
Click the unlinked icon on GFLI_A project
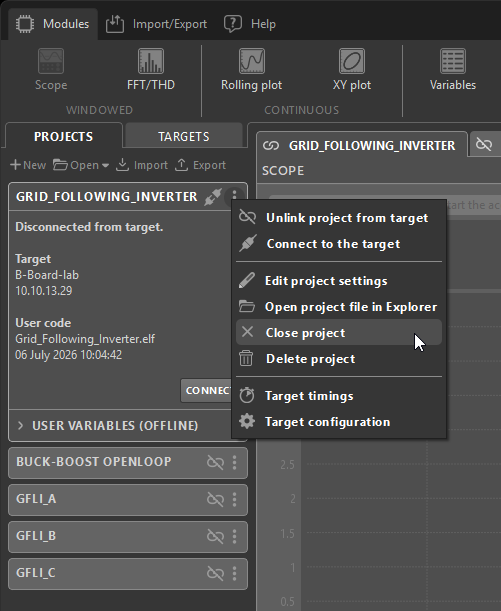(215, 499)
